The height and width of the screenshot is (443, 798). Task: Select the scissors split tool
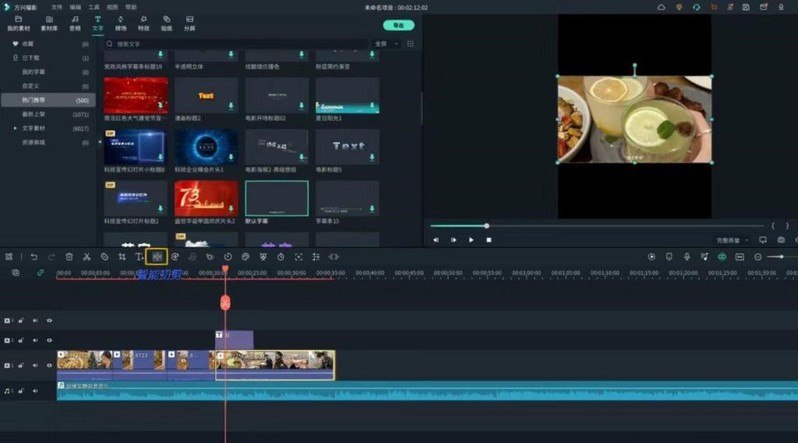coord(87,257)
